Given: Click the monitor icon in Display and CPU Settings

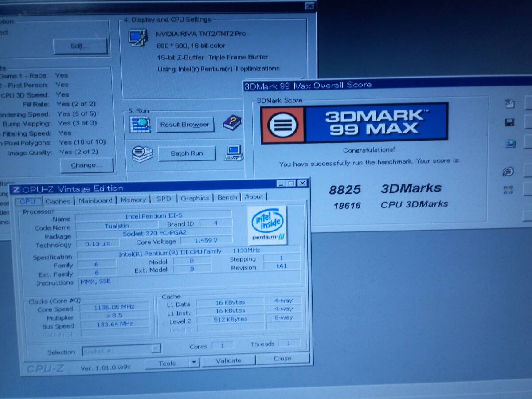Looking at the screenshot, I should pos(137,37).
